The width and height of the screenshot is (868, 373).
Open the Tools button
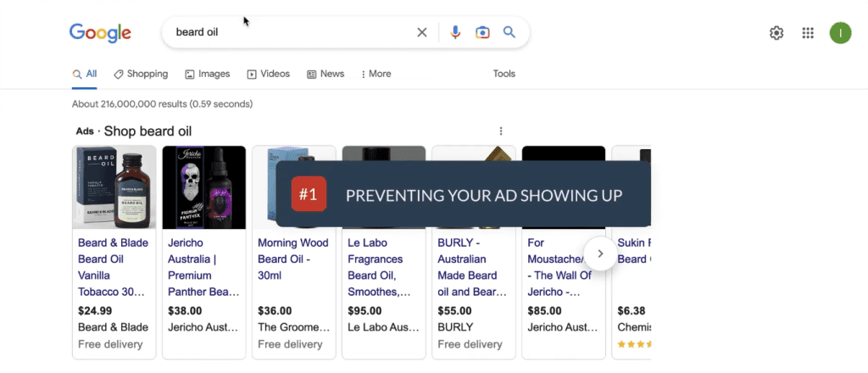tap(504, 74)
